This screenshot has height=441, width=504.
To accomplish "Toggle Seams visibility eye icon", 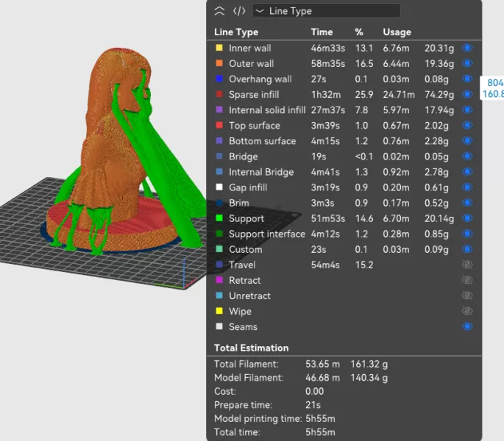I will 467,327.
